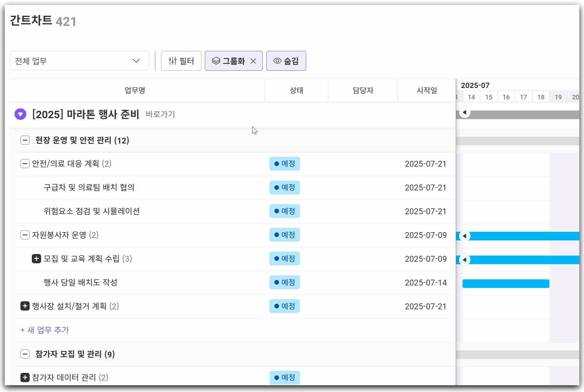
Task: Click the 예정 status of 구급차 task
Action: coord(285,187)
